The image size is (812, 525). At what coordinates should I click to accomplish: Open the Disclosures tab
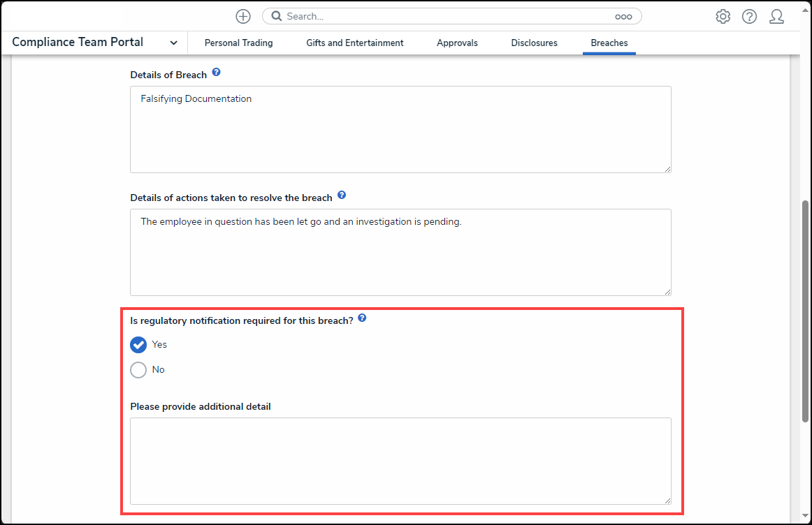coord(534,43)
